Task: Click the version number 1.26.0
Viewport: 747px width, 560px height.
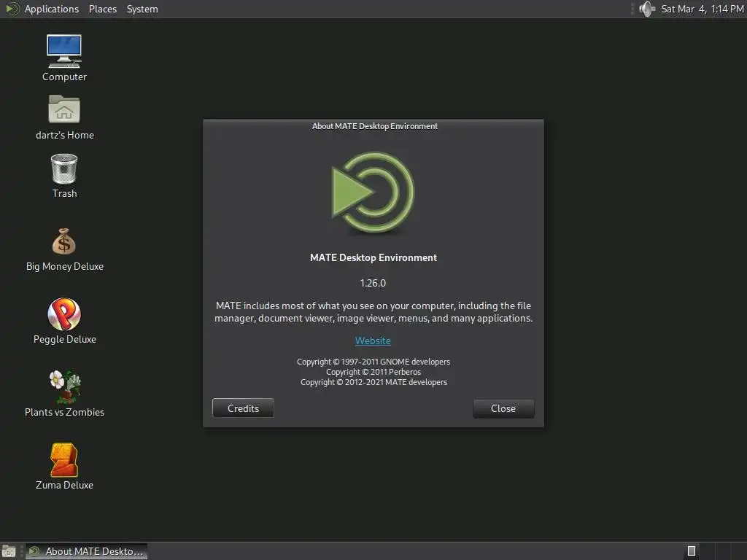Action: 373,283
